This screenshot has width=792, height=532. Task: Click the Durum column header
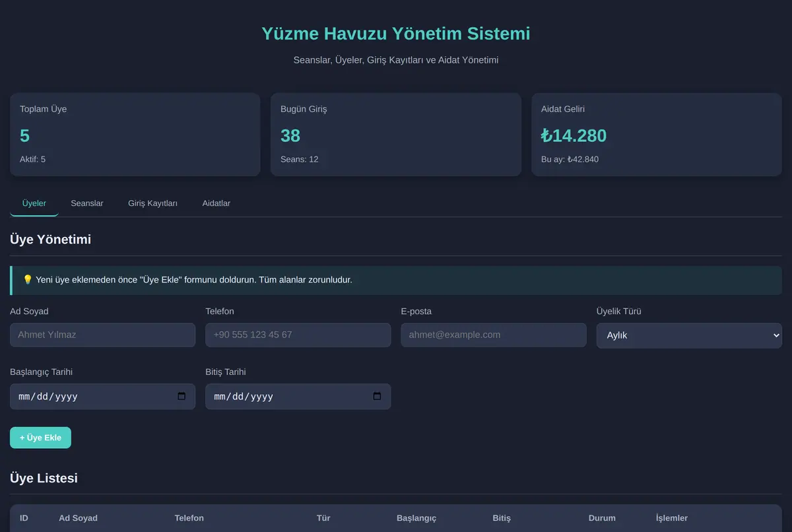[602, 518]
